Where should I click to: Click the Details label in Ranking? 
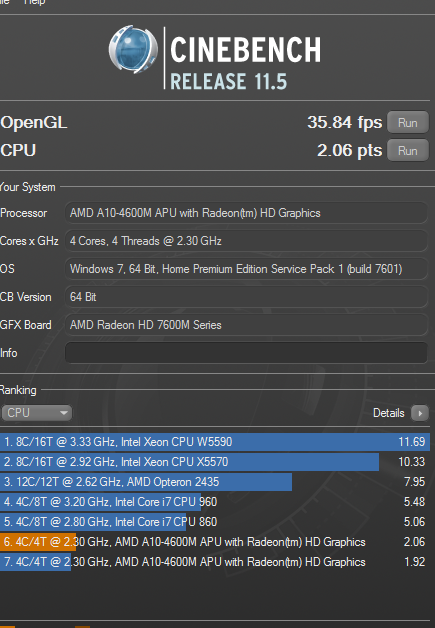[x=389, y=413]
